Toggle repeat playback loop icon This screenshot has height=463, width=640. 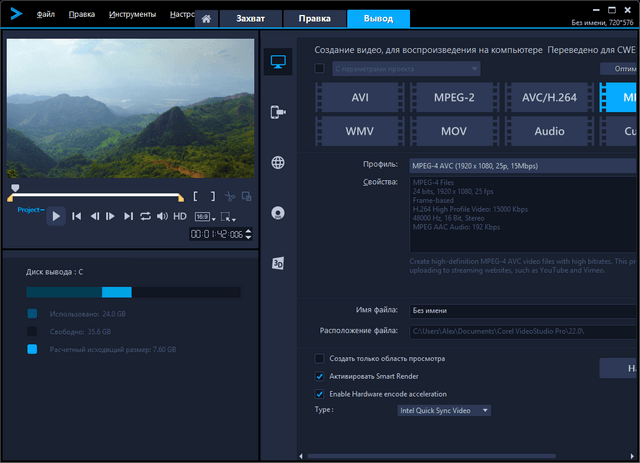tap(145, 216)
